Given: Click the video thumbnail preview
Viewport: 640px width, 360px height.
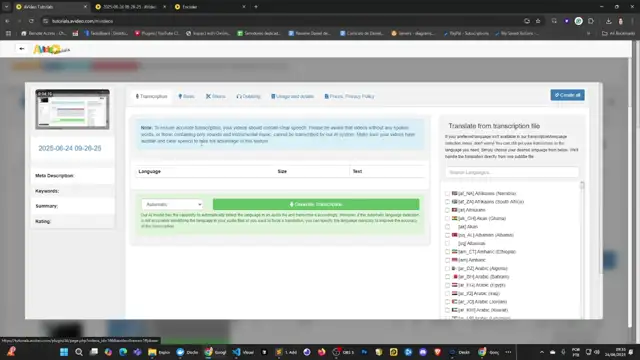Looking at the screenshot, I should 72,109.
